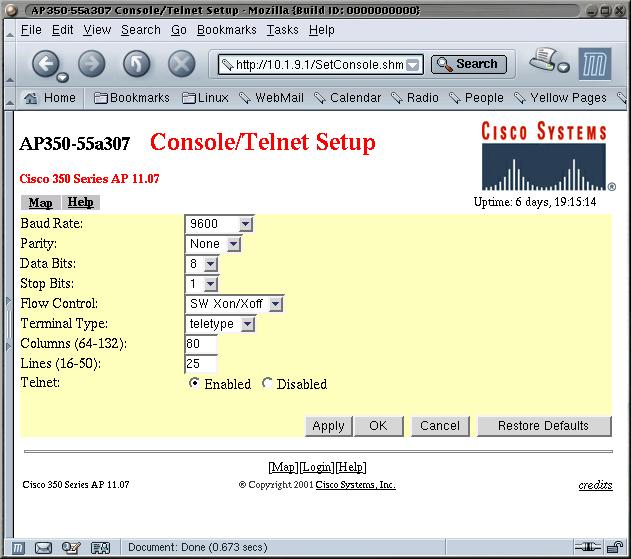Open the Home bookmark in personal toolbar

pos(50,98)
